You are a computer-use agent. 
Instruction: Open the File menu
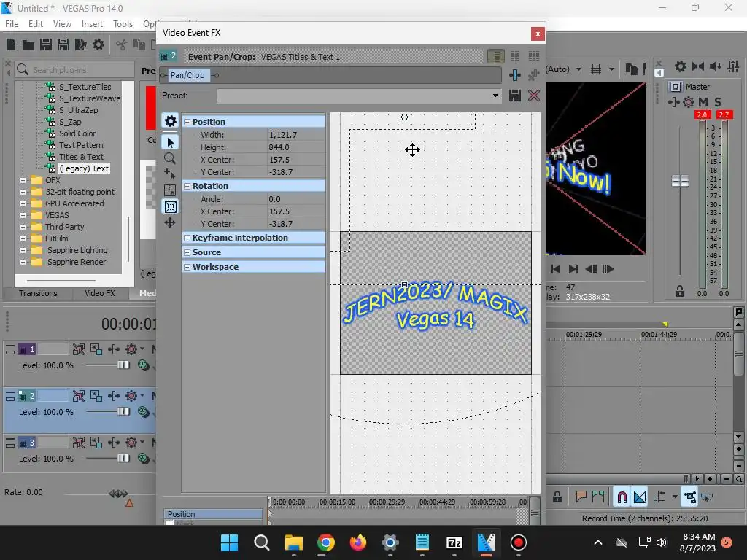[12, 24]
